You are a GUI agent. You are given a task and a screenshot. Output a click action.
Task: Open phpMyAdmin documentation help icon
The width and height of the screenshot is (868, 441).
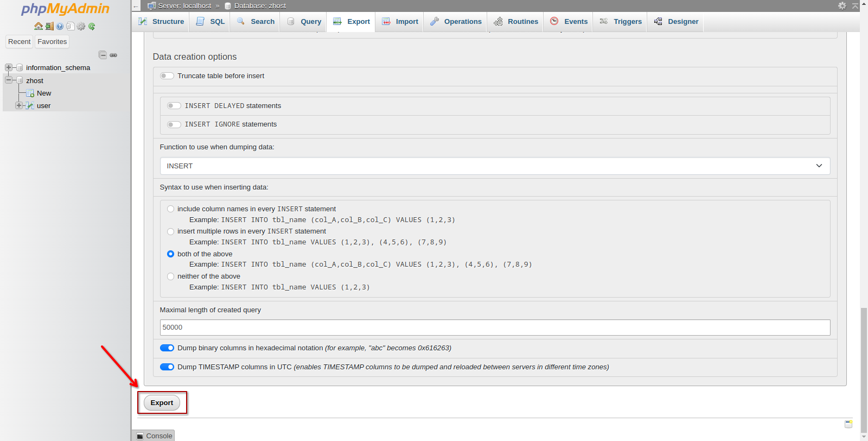[60, 26]
